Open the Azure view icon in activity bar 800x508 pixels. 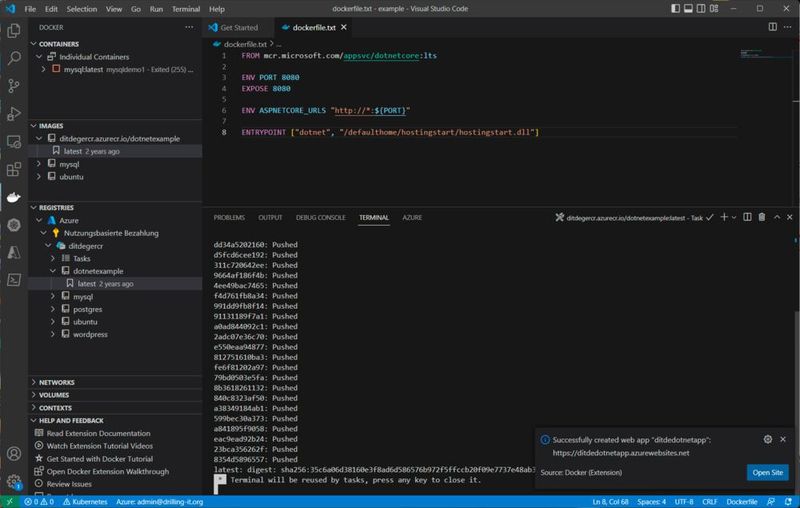(x=14, y=253)
